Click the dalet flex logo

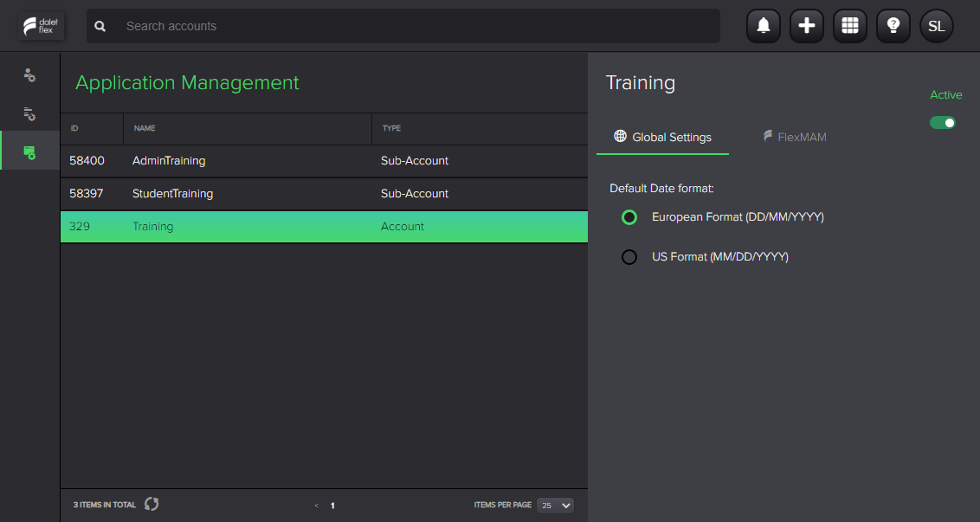coord(42,26)
